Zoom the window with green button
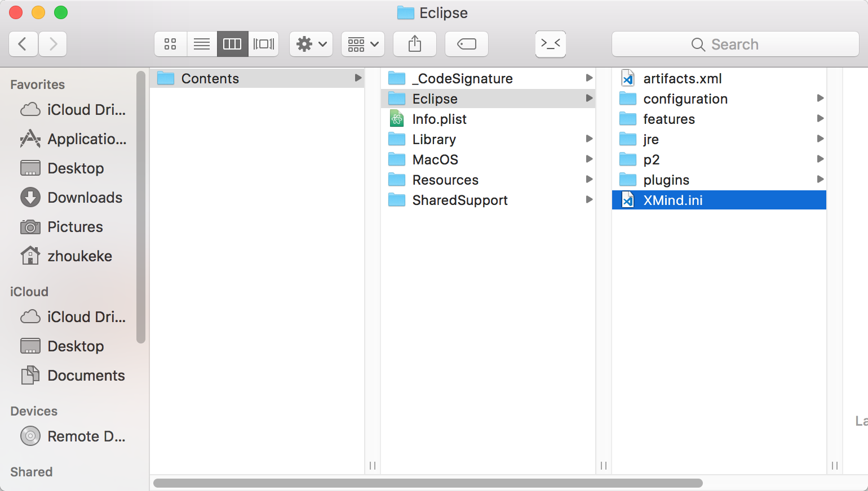Screen dimensions: 868x491 (61, 12)
